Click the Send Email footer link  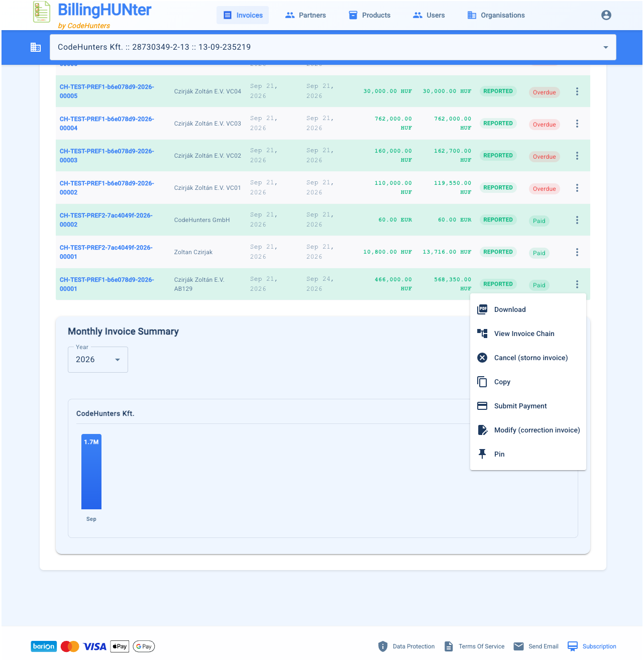pyautogui.click(x=536, y=646)
